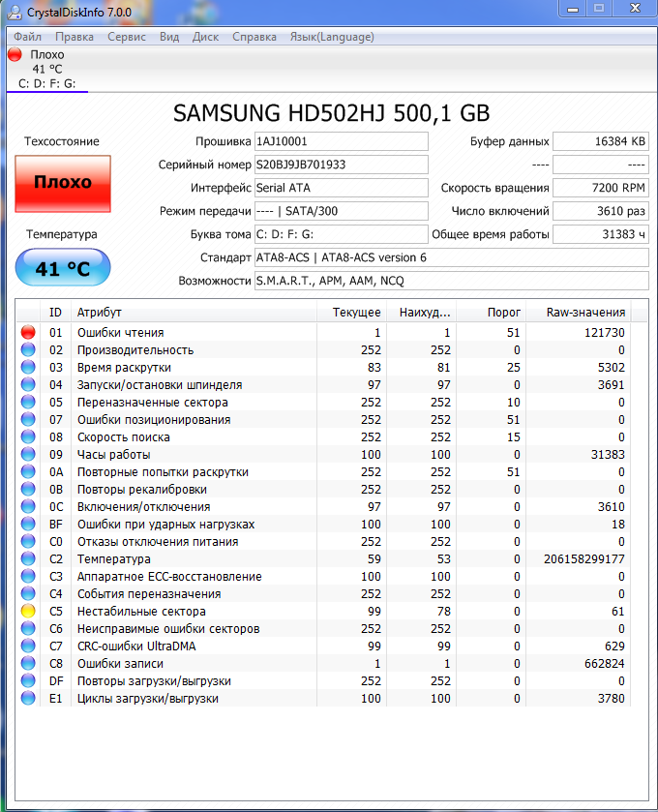Click the blue status icon for Повторы рекалибровки

tap(28, 490)
